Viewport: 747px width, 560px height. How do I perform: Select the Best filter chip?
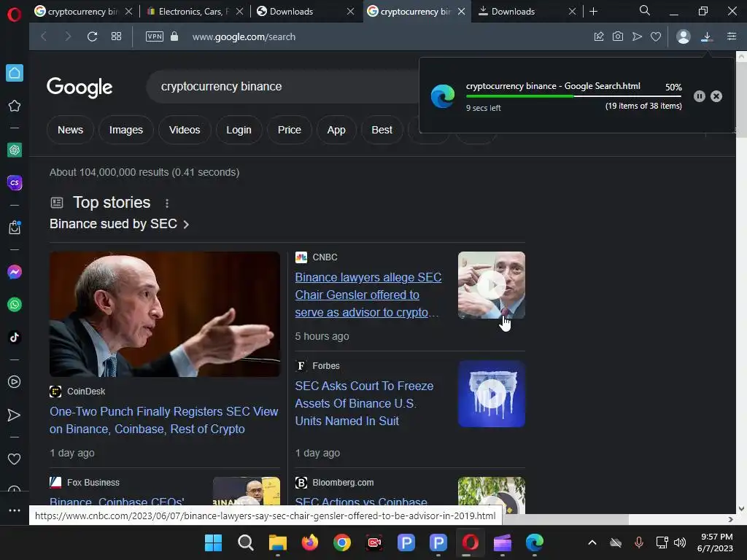coord(382,130)
